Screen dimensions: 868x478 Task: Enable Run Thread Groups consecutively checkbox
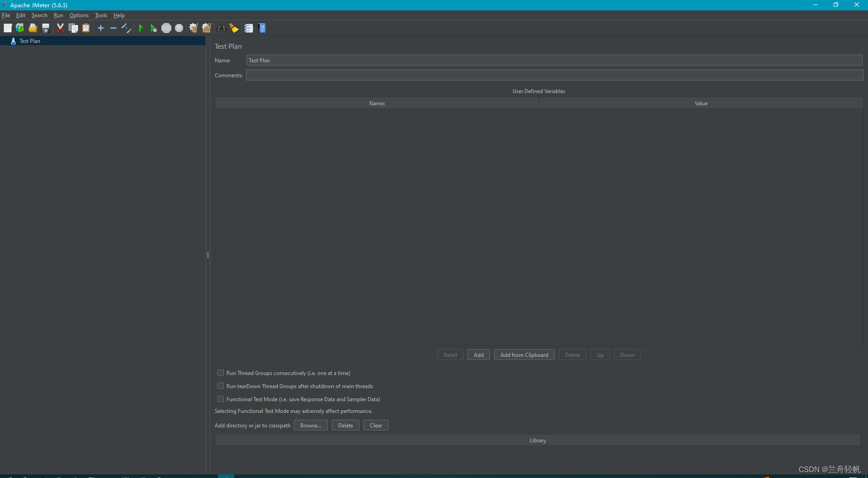221,373
